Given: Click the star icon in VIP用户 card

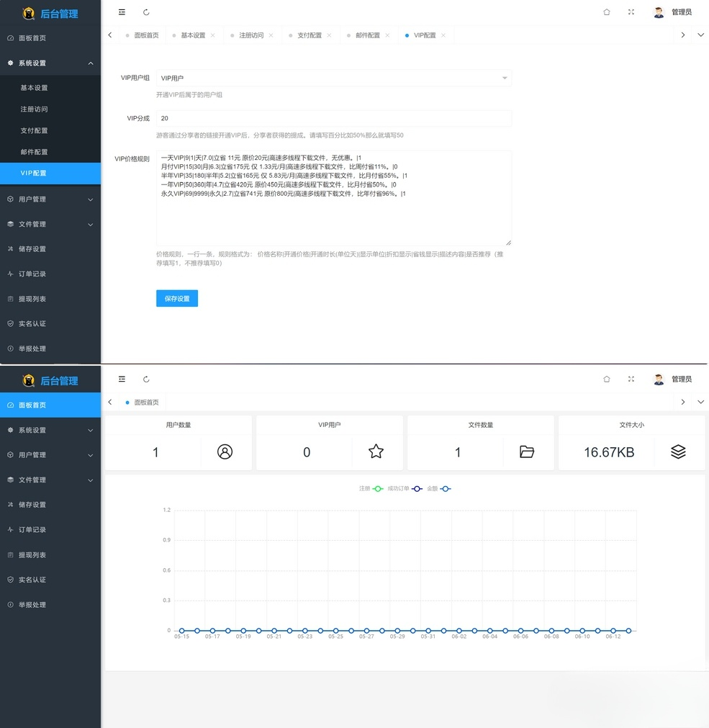Looking at the screenshot, I should coord(376,451).
